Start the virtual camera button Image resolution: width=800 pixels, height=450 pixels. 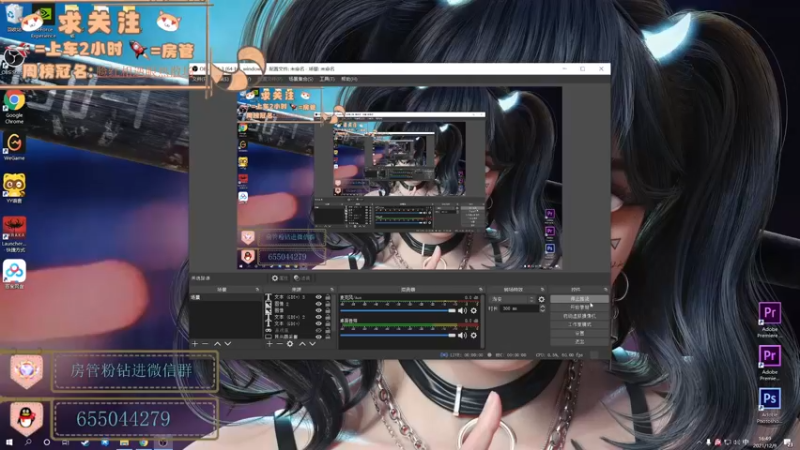[x=580, y=316]
